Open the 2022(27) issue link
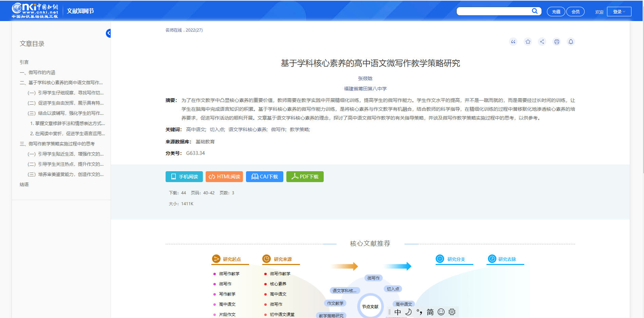This screenshot has width=644, height=318. coord(194,30)
